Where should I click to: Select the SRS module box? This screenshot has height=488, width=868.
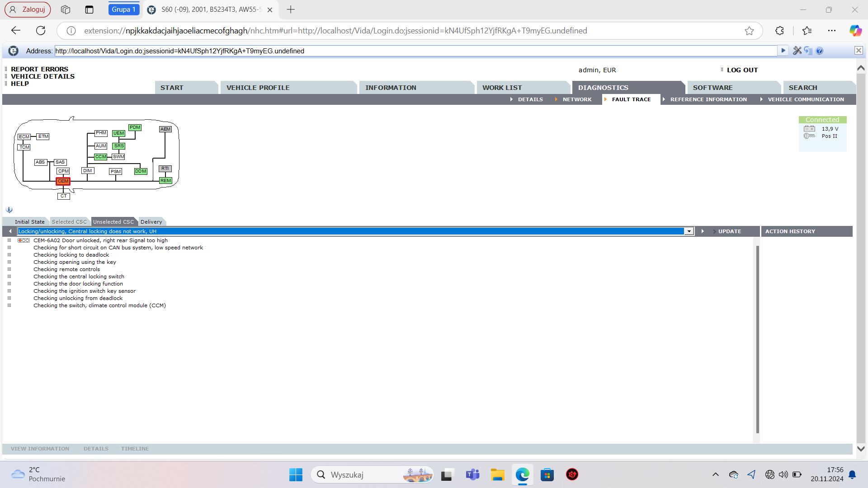click(119, 146)
